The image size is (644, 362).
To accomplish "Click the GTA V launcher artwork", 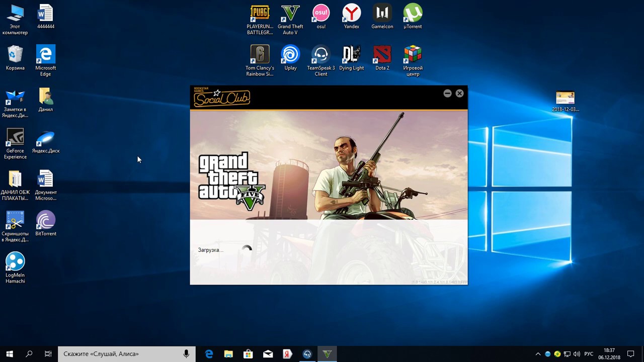I will coord(329,165).
